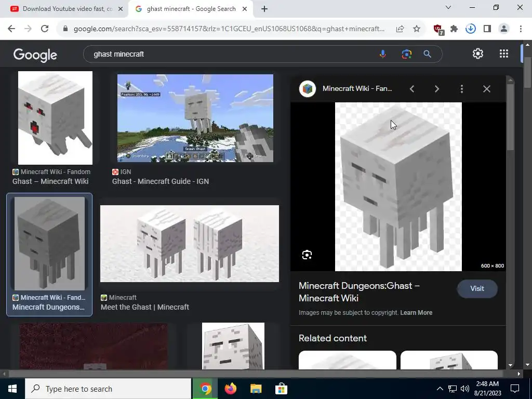Search by image with Google Lens

click(x=406, y=54)
